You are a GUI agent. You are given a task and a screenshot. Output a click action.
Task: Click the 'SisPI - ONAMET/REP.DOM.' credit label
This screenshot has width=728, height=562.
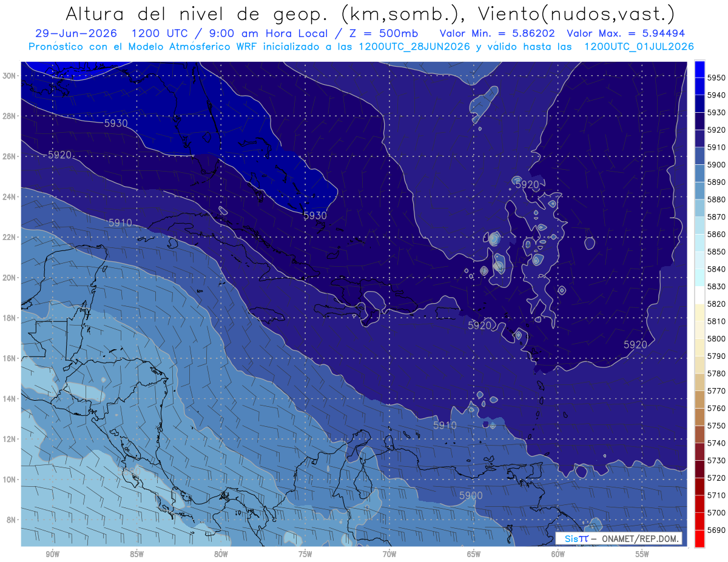(x=619, y=538)
